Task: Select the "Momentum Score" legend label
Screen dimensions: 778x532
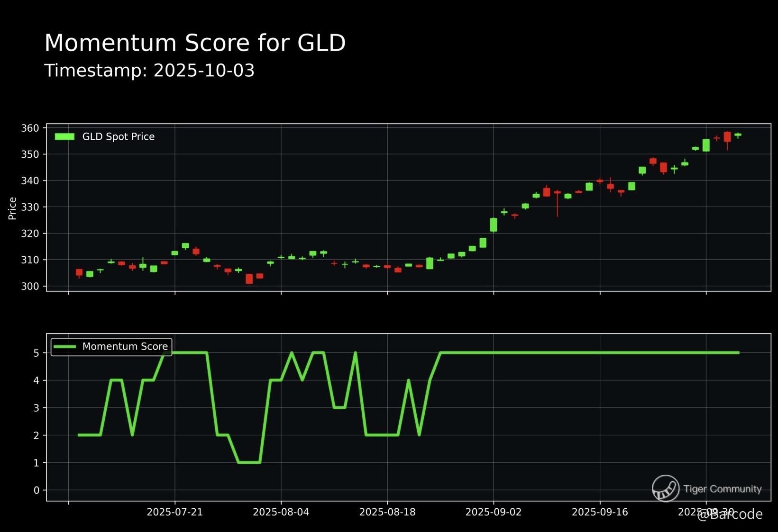Action: tap(125, 347)
